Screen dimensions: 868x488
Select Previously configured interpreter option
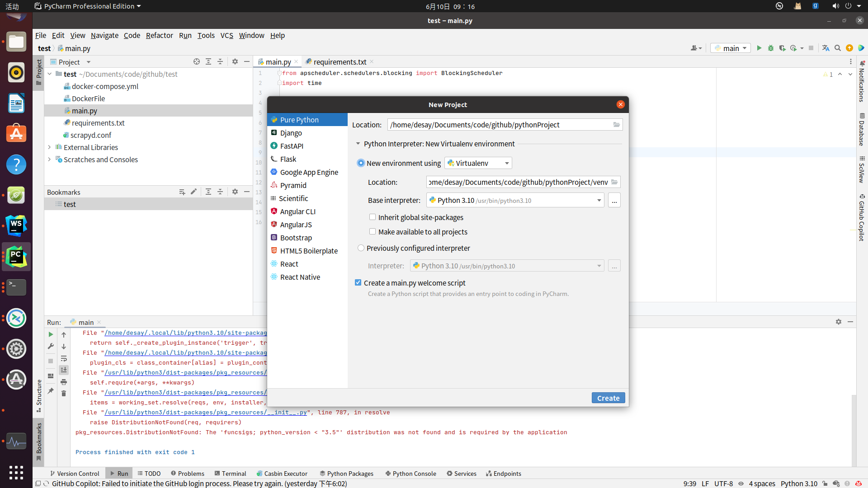pos(361,248)
